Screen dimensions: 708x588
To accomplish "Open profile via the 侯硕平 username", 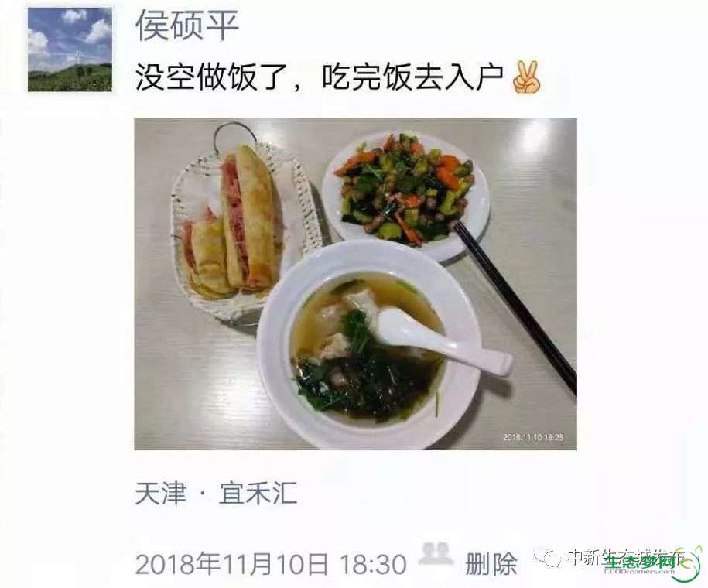I will pyautogui.click(x=187, y=26).
